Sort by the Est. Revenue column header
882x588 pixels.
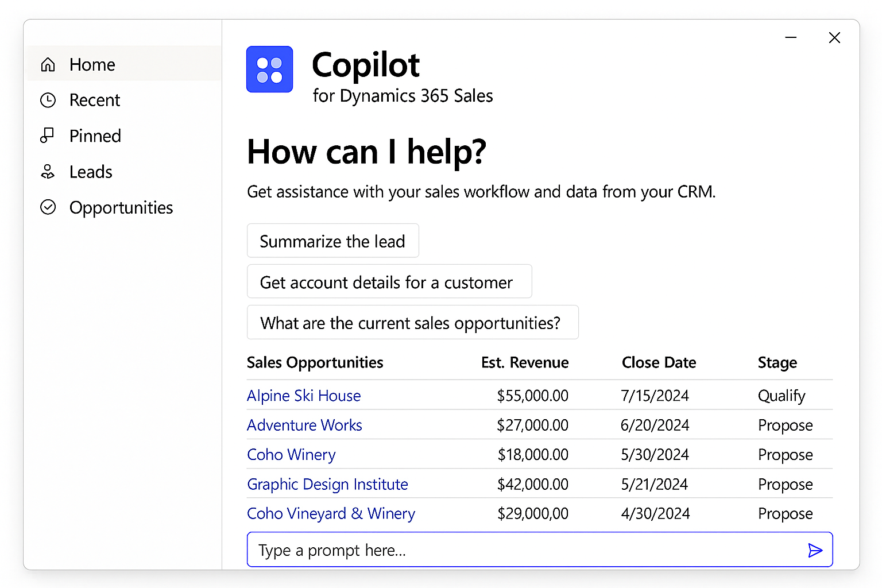[524, 362]
